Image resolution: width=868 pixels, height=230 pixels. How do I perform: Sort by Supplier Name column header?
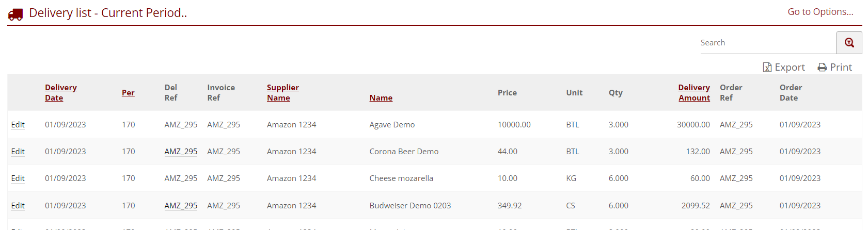pyautogui.click(x=282, y=93)
